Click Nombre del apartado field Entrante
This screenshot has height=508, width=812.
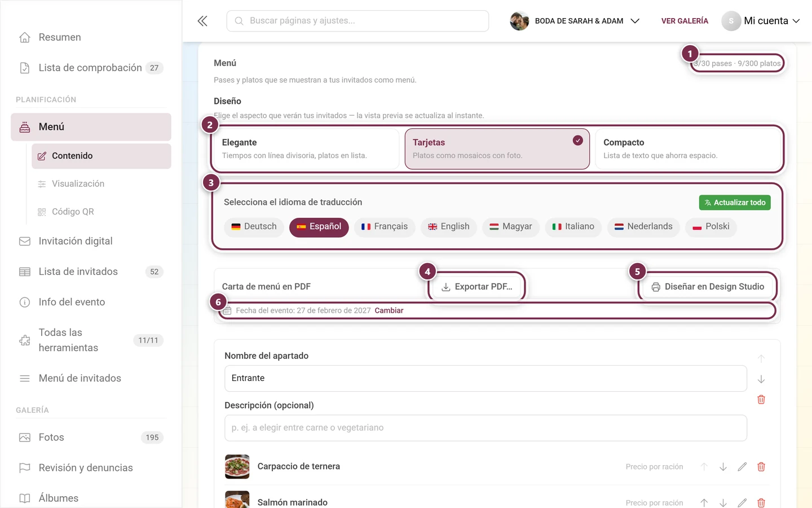[486, 378]
